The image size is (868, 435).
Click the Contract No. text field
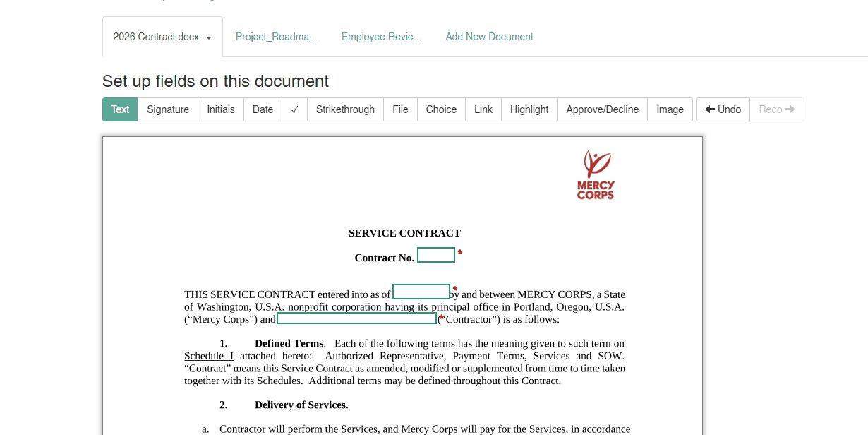[x=436, y=255]
